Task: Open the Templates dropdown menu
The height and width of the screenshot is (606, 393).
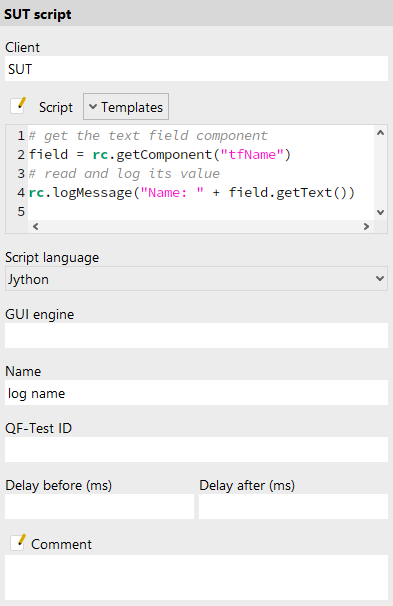Action: 126,107
